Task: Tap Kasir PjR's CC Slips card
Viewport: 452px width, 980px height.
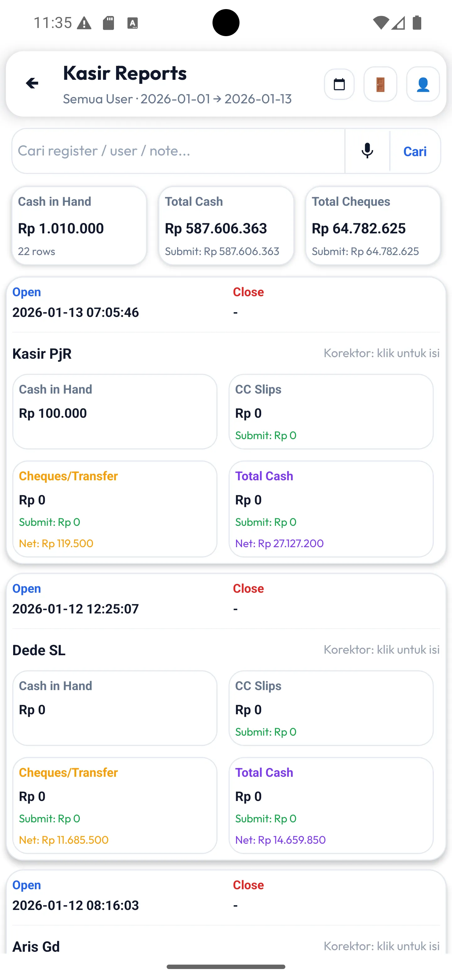Action: click(331, 411)
